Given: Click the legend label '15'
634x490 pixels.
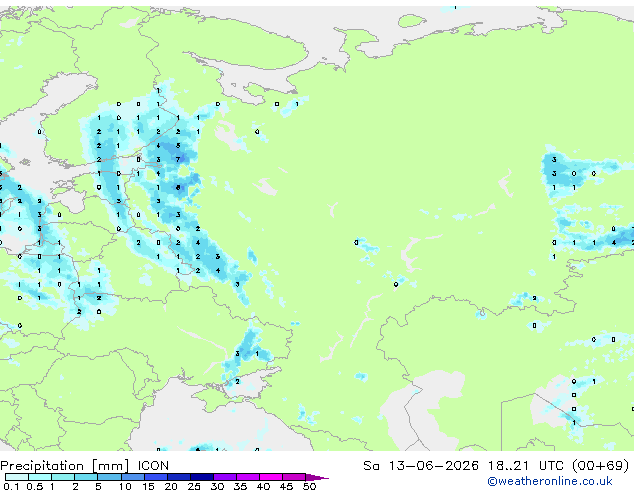Looking at the screenshot, I should [148, 486].
